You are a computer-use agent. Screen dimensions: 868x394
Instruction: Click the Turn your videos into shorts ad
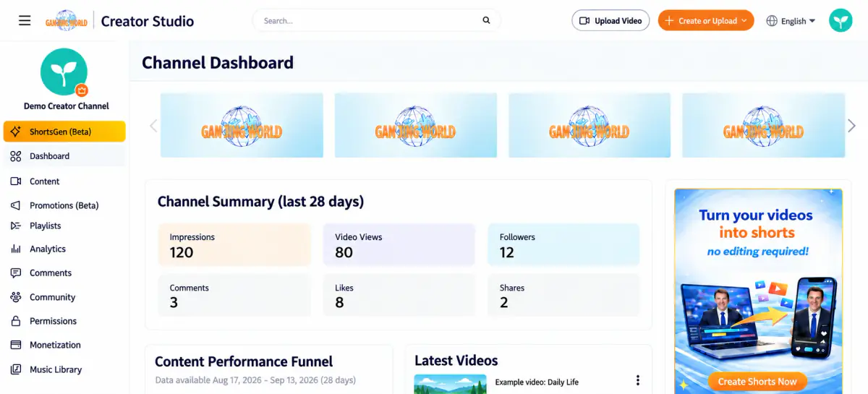[758, 291]
